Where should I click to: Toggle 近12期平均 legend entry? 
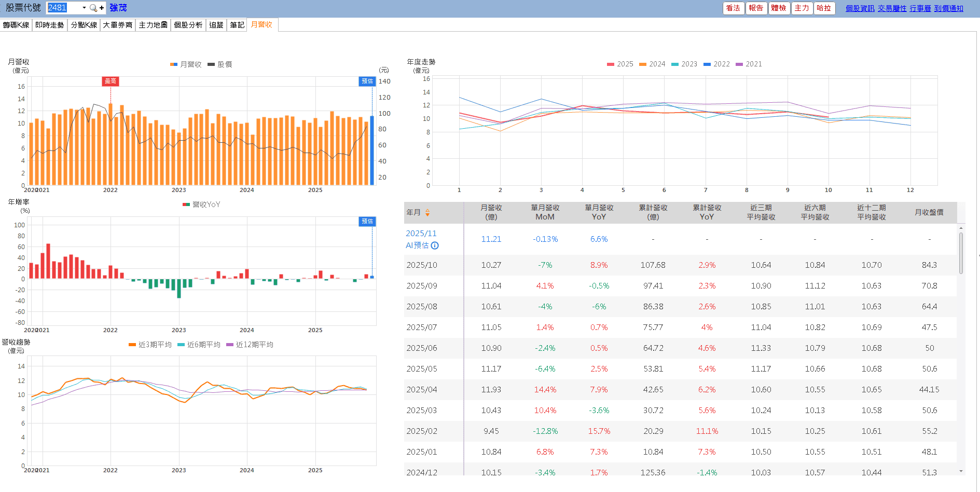click(x=250, y=345)
